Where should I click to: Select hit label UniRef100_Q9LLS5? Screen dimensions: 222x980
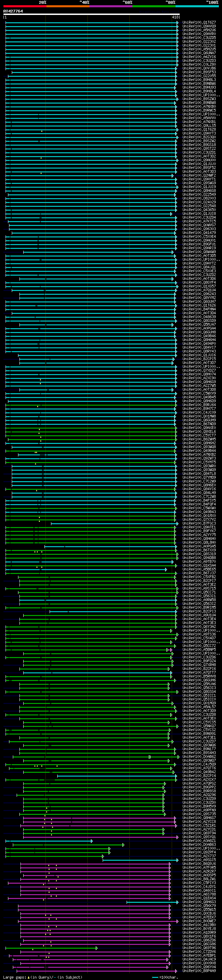pos(199,125)
